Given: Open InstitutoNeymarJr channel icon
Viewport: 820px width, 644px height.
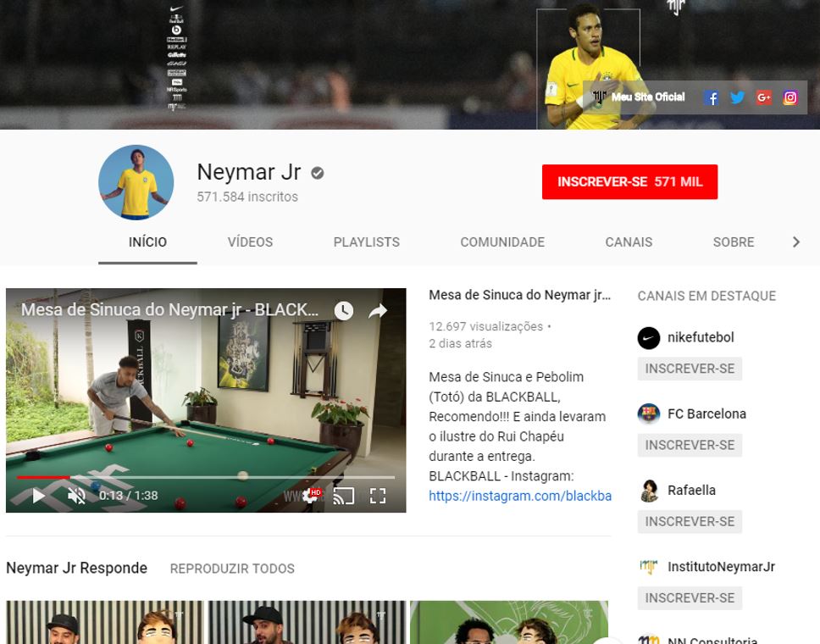Looking at the screenshot, I should [x=649, y=567].
